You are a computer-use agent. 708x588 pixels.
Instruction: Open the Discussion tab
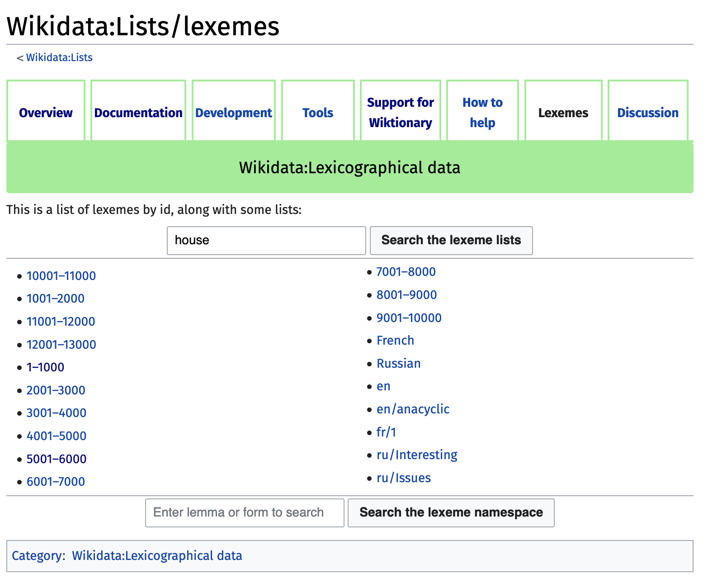[648, 113]
